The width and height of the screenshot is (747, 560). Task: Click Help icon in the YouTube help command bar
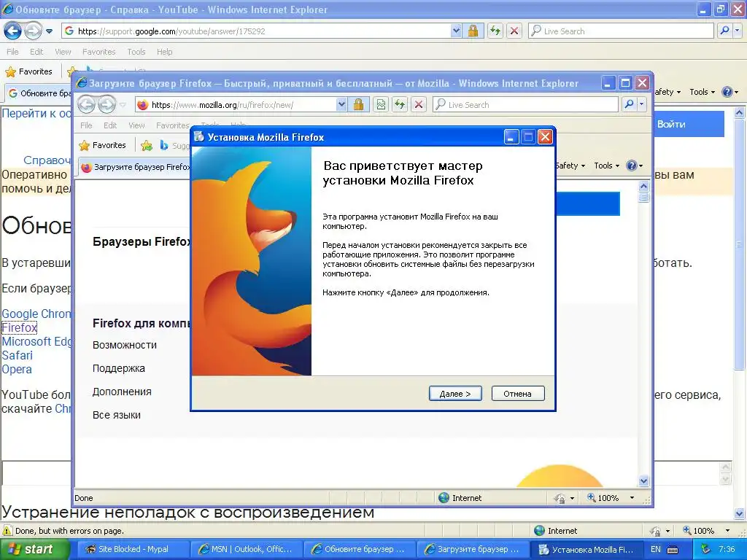click(x=727, y=92)
